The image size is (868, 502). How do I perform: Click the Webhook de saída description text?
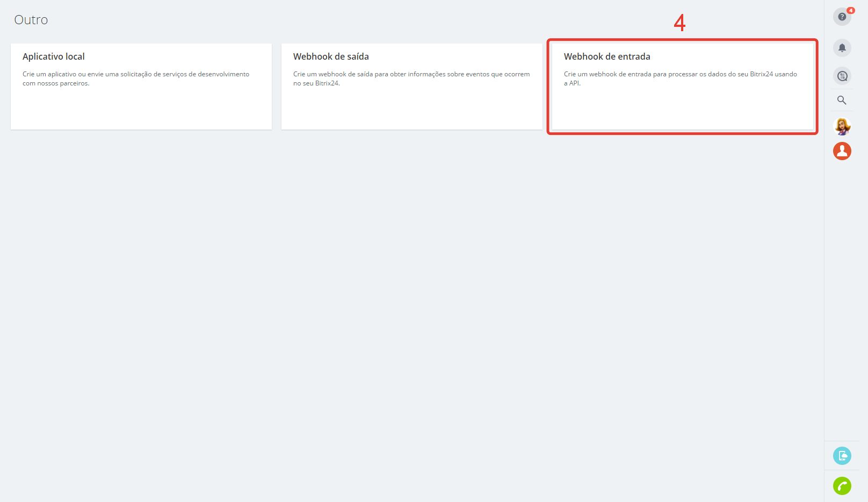coord(411,78)
